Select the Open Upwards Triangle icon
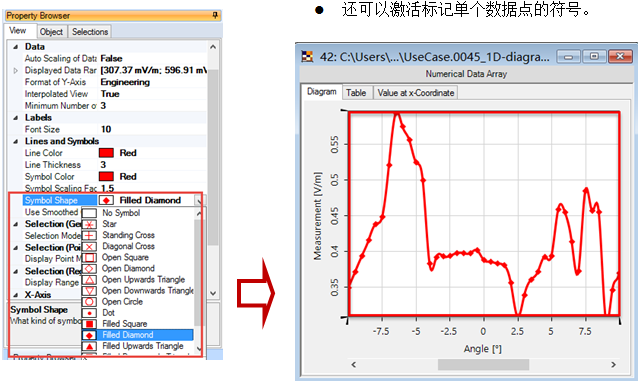Screen dimensions: 642x387 click(x=89, y=280)
